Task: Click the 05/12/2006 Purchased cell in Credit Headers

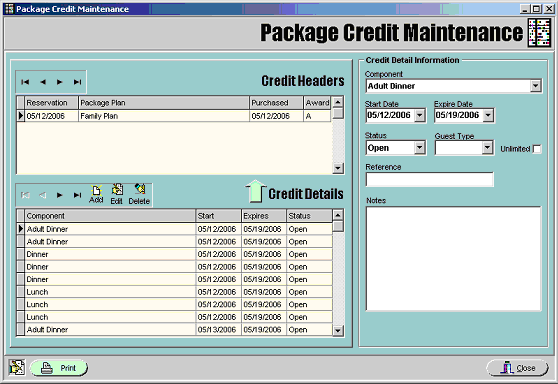Action: pos(276,116)
